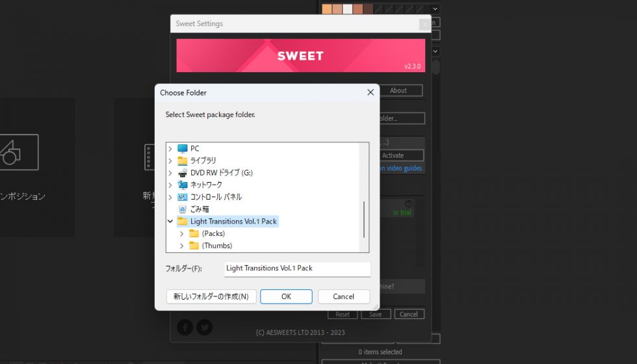The width and height of the screenshot is (637, 364).
Task: Click 新しいフォルダーの作成(N) button
Action: [x=211, y=296]
